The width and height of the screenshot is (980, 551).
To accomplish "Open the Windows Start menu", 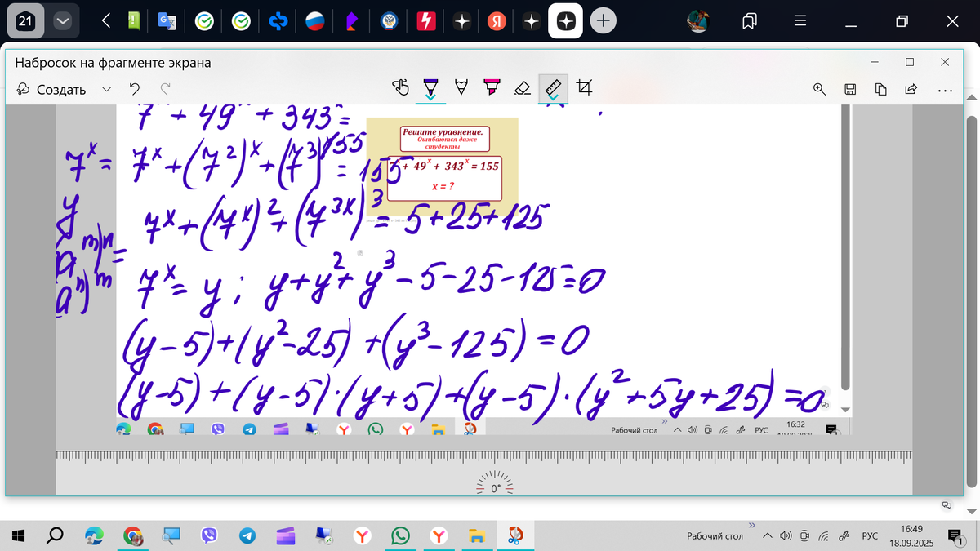I will (20, 536).
